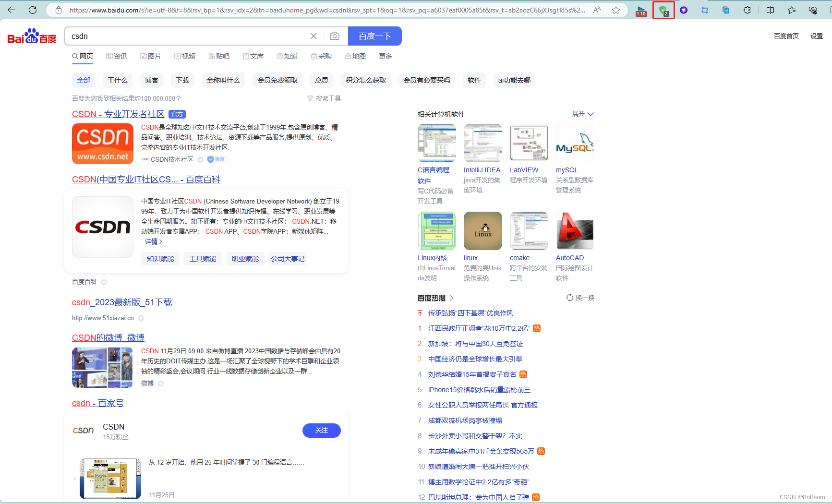
Task: Refresh hot searches with 换一换
Action: point(580,298)
